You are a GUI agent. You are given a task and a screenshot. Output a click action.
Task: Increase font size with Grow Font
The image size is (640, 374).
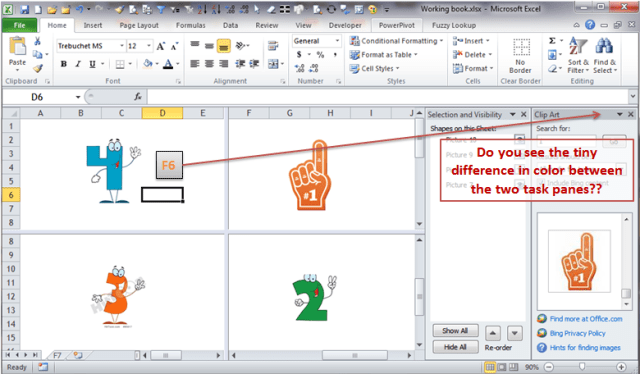[161, 46]
